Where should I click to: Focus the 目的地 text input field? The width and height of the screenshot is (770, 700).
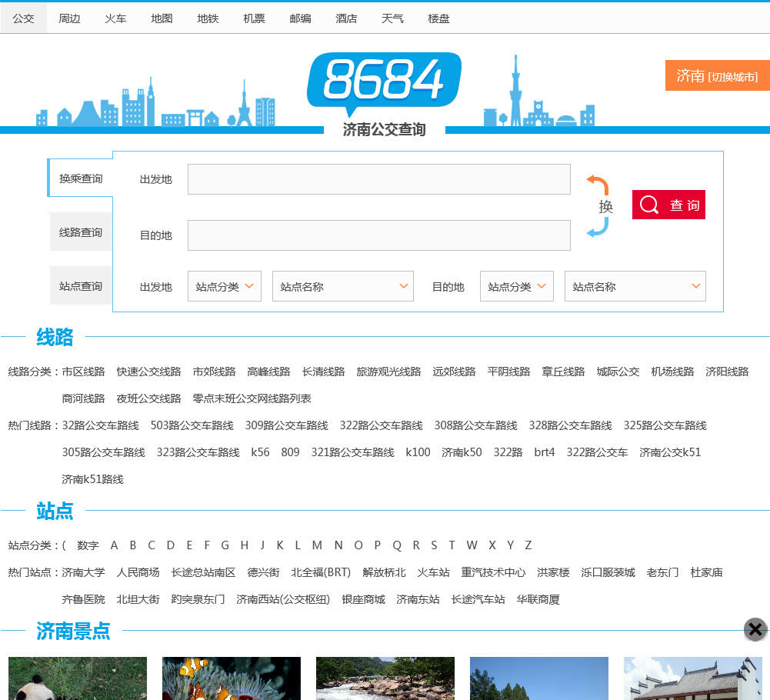[x=378, y=235]
